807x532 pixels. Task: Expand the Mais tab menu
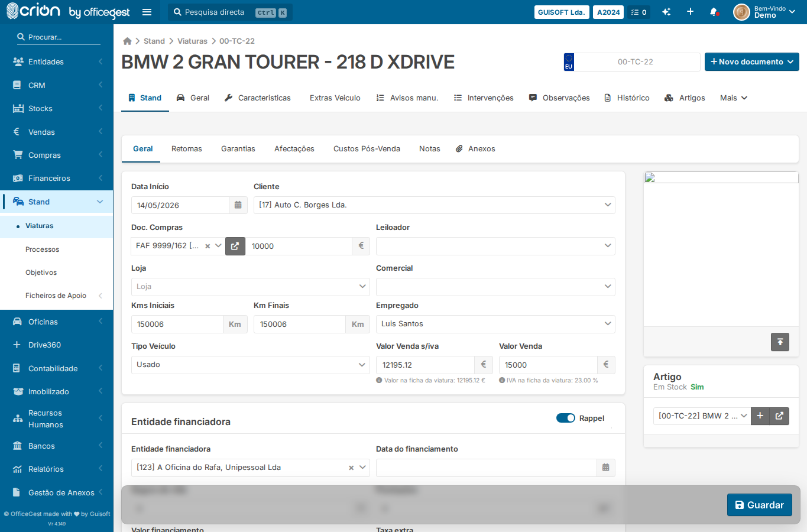click(734, 98)
